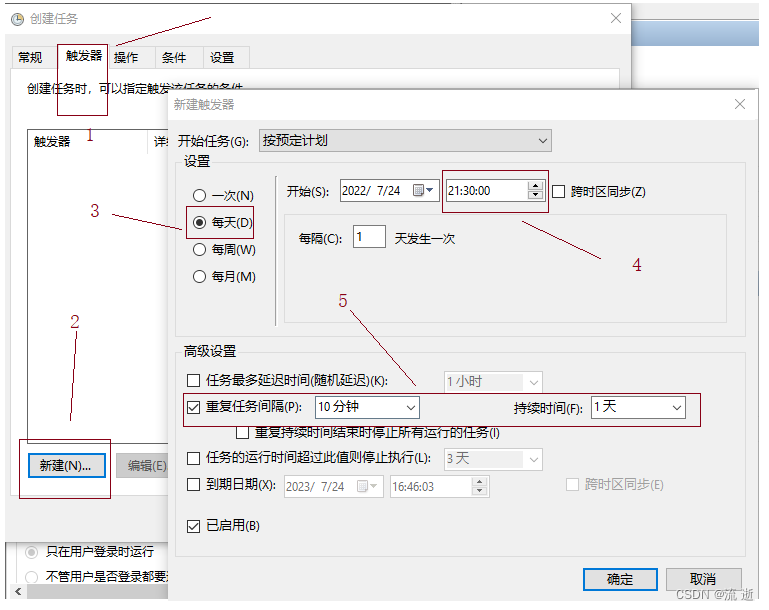The image size is (769, 610).
Task: Open the 1 小时 random delay dropdown
Action: pyautogui.click(x=493, y=381)
